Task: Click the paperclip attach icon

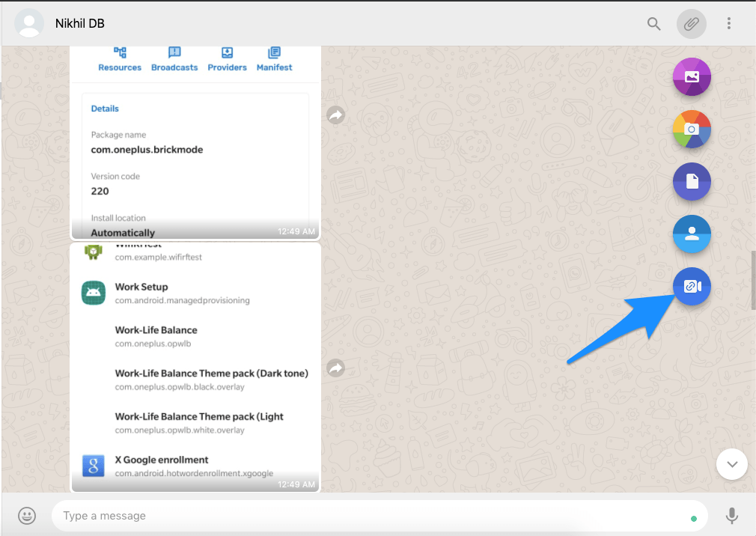Action: pyautogui.click(x=692, y=24)
